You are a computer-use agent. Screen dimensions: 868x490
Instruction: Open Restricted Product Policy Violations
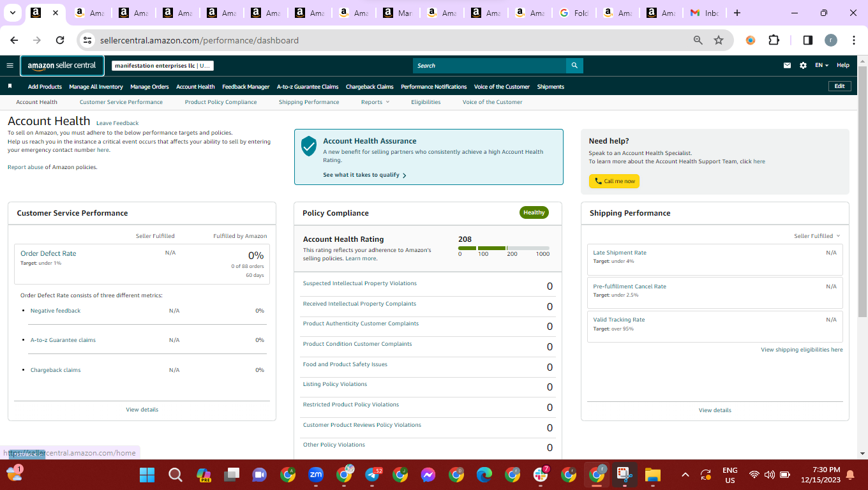coord(351,405)
